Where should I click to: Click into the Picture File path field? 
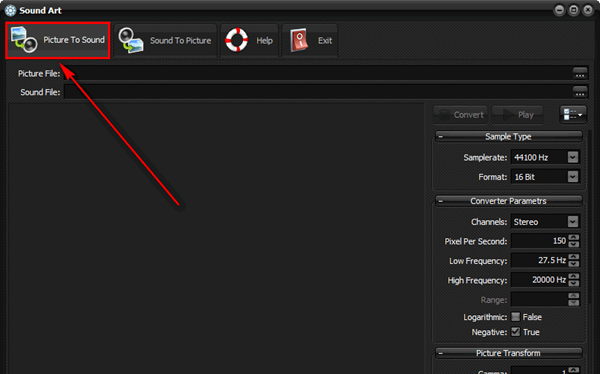(318, 73)
